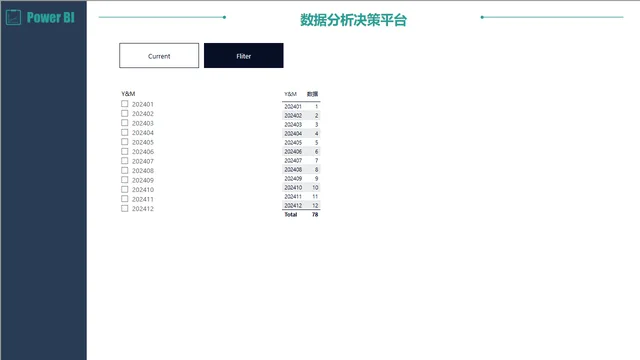Click the 数据分析决策平台 title
This screenshot has height=360, width=640.
click(x=353, y=20)
